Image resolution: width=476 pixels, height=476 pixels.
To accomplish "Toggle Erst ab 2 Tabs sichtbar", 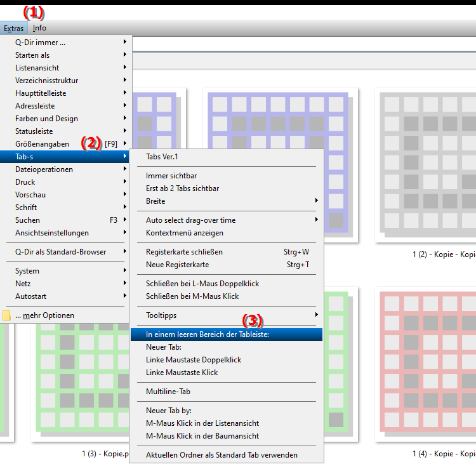I will coord(183,188).
